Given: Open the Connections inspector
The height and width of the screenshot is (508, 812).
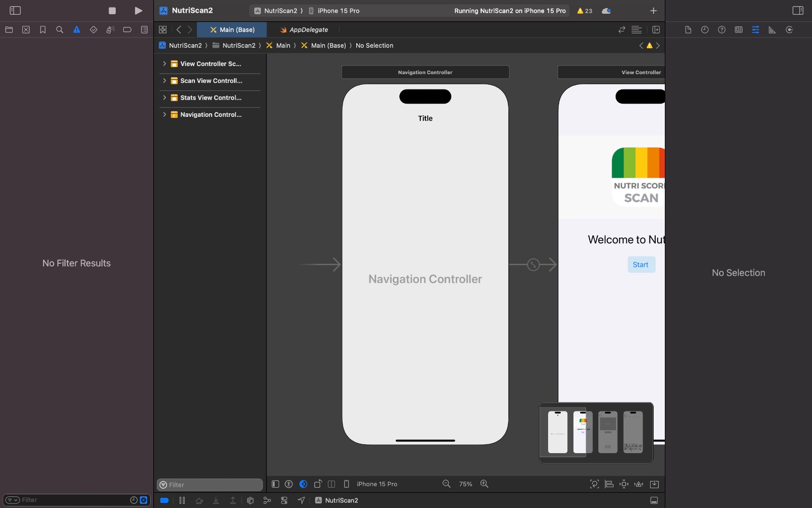Looking at the screenshot, I should point(789,30).
